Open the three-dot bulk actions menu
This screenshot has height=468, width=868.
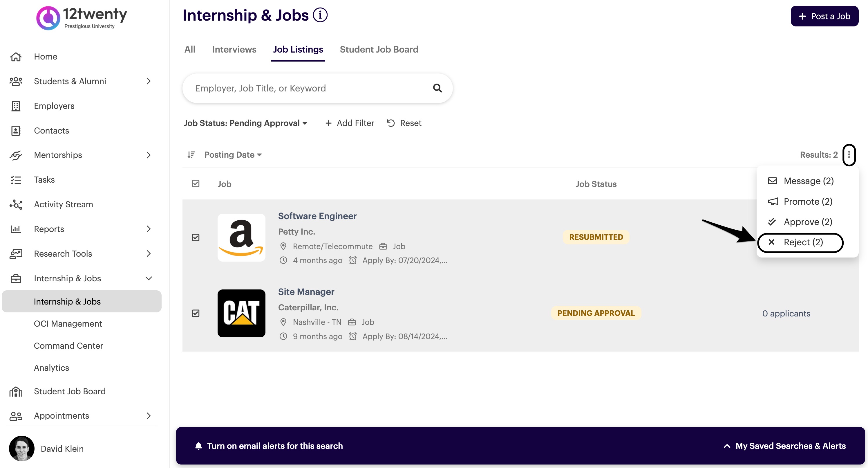coord(849,155)
